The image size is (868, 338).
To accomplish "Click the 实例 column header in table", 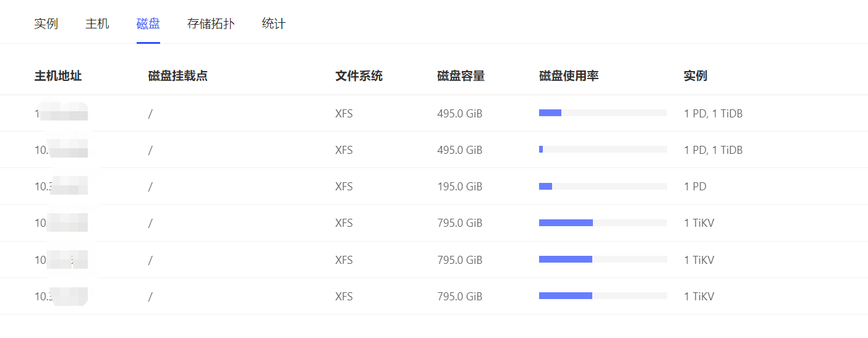I will click(x=696, y=76).
